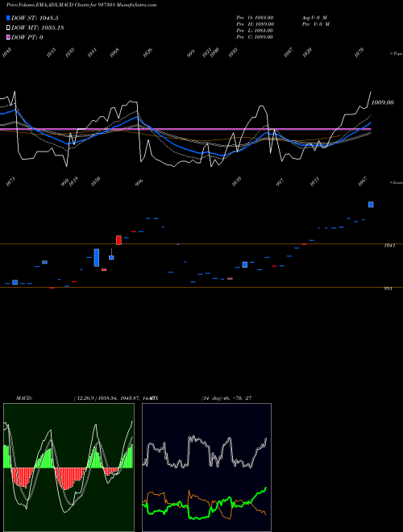Click the tall blue candle left of red candle
This screenshot has width=403, height=532.
pyautogui.click(x=97, y=257)
